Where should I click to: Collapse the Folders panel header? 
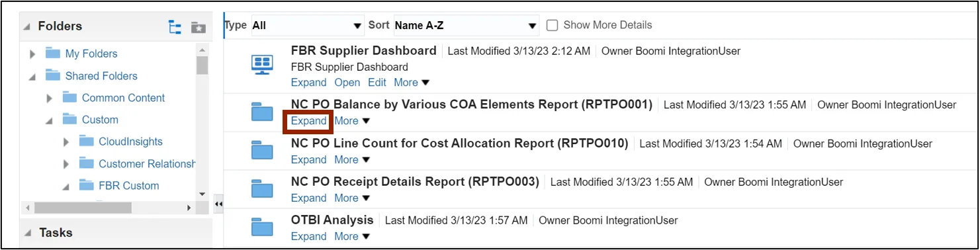pyautogui.click(x=27, y=27)
